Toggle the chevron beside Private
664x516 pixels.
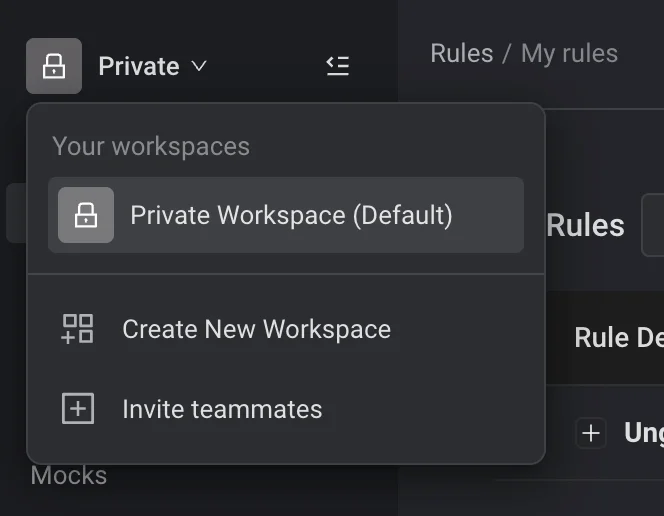tap(199, 66)
